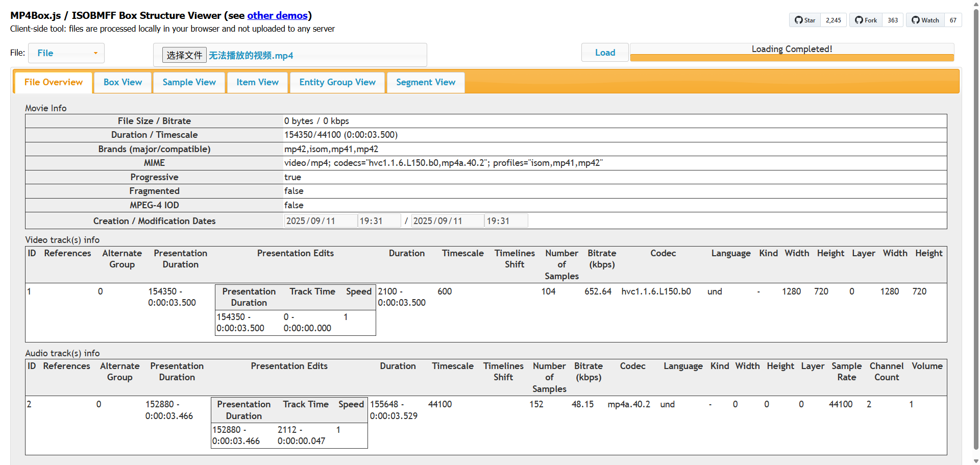Switch to the Sample View tab

(x=189, y=82)
